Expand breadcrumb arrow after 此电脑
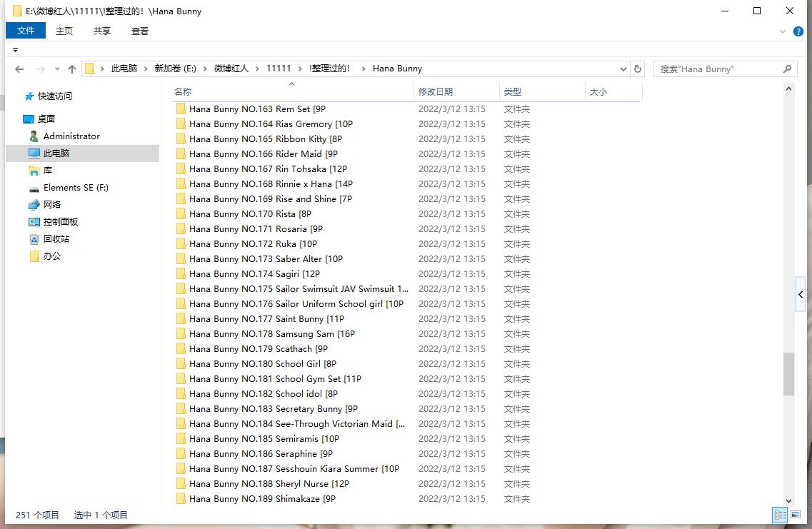The height and width of the screenshot is (529, 812). [x=146, y=69]
